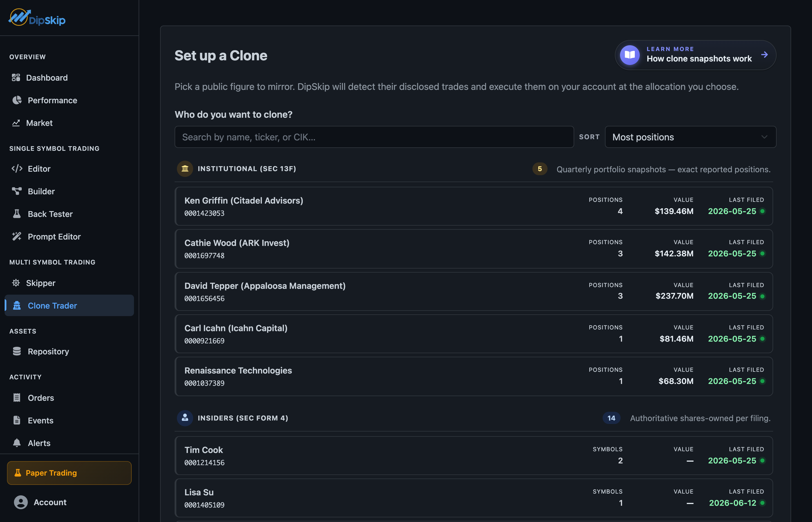The width and height of the screenshot is (812, 522).
Task: Choose Renaissance Technologies card
Action: tap(474, 376)
